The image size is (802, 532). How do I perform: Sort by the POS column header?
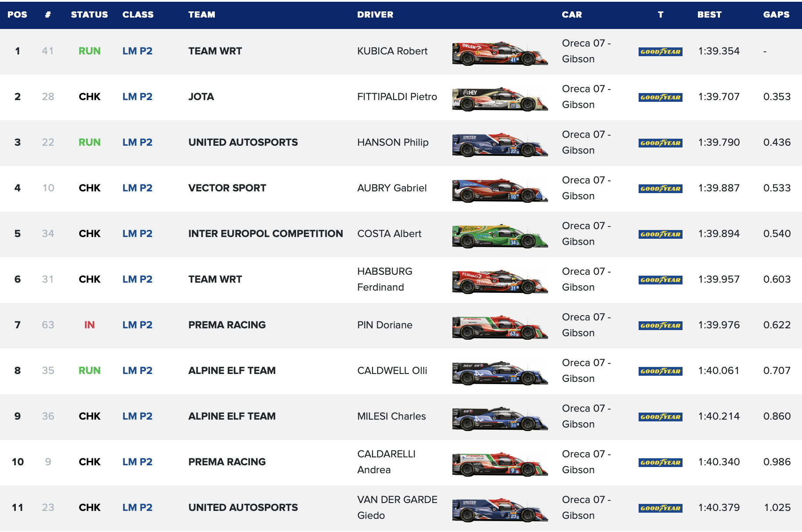pos(17,14)
